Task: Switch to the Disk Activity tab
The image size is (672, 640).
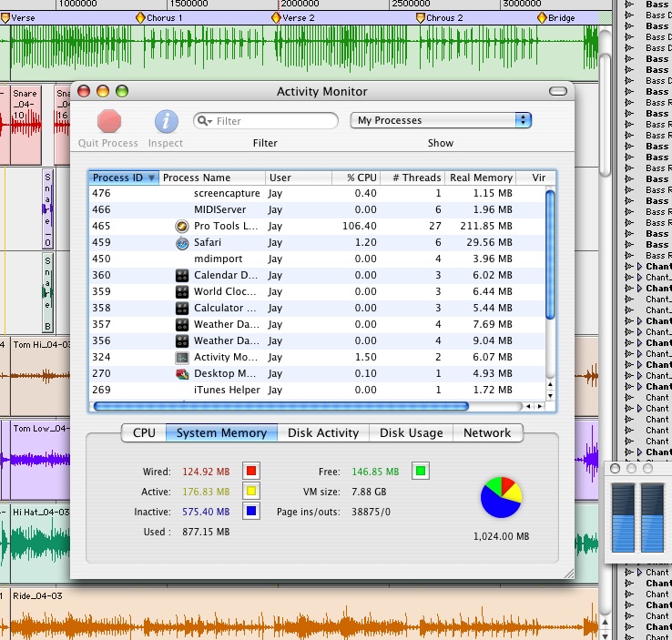Action: (x=323, y=432)
